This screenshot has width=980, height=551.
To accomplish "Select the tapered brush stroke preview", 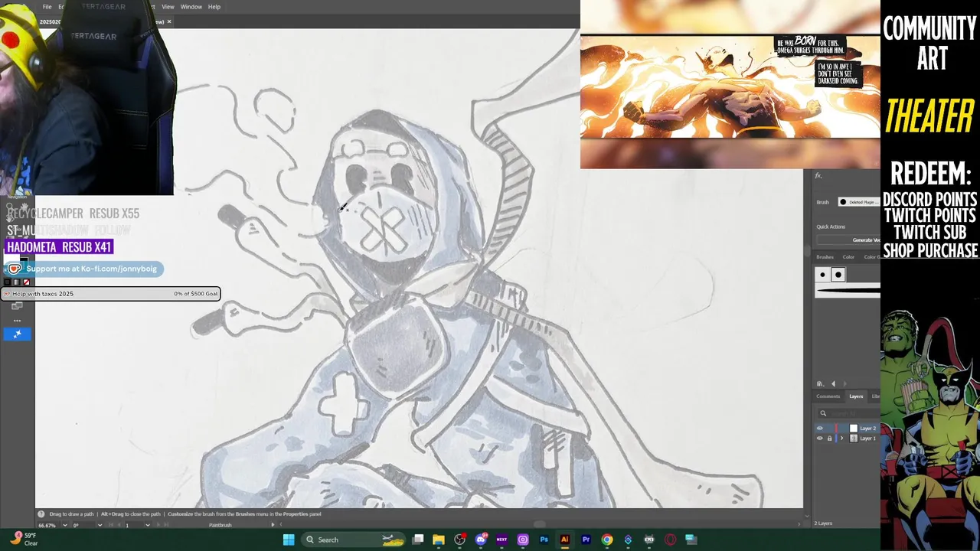I will (x=848, y=290).
